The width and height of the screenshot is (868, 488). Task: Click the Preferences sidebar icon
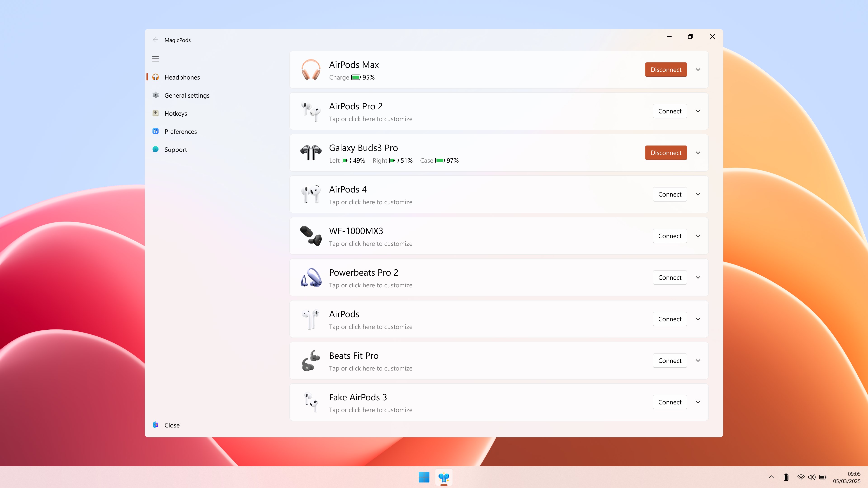click(x=156, y=131)
